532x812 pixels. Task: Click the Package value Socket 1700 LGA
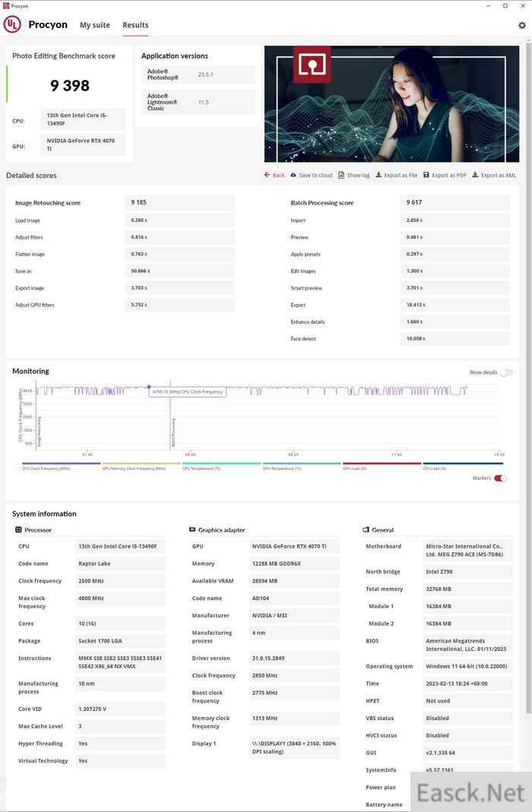(121, 641)
